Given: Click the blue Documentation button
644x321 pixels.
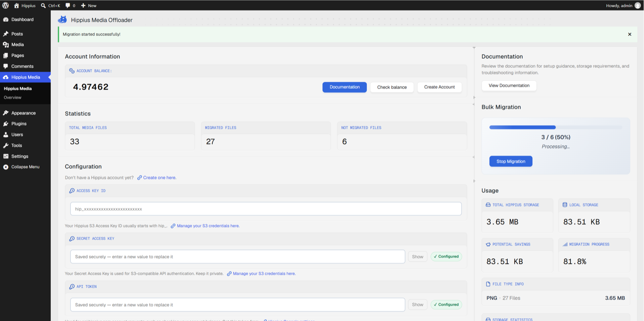Looking at the screenshot, I should [345, 87].
